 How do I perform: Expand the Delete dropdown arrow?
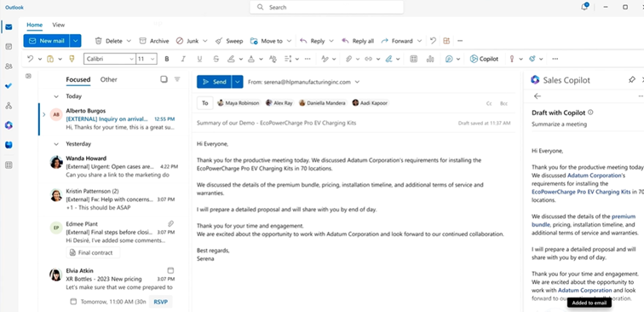tap(129, 41)
